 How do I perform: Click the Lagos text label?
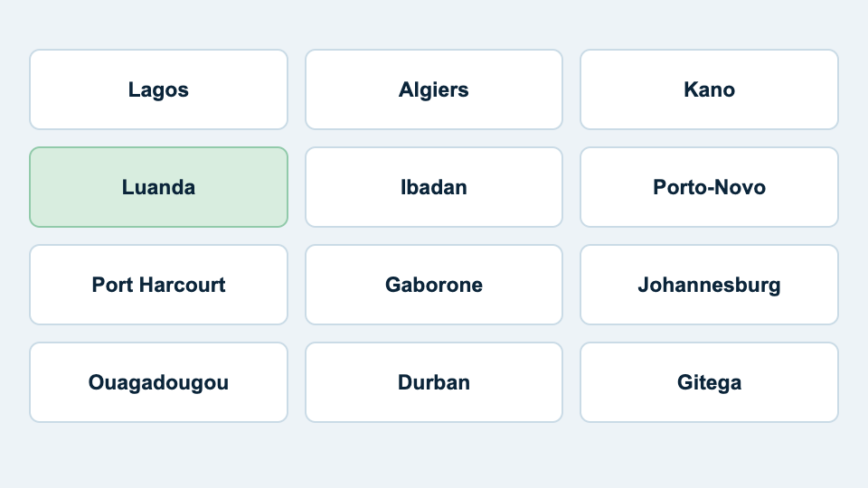pos(158,90)
